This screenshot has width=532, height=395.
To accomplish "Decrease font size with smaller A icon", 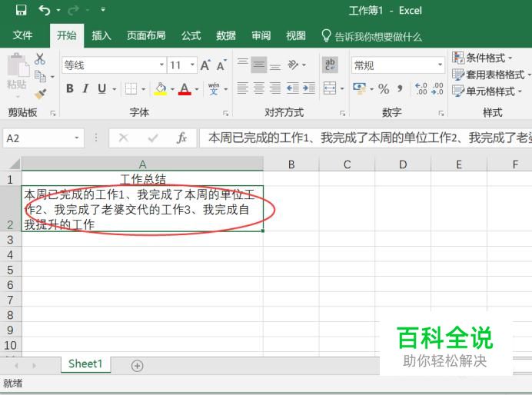I will point(221,65).
